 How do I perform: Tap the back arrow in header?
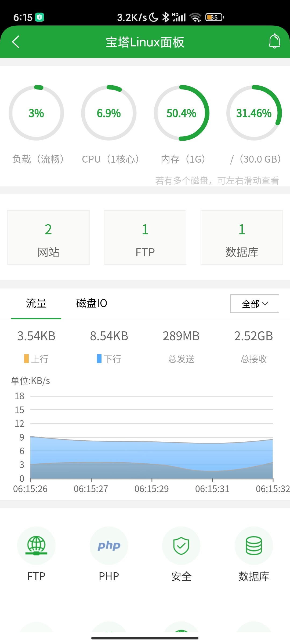16,42
